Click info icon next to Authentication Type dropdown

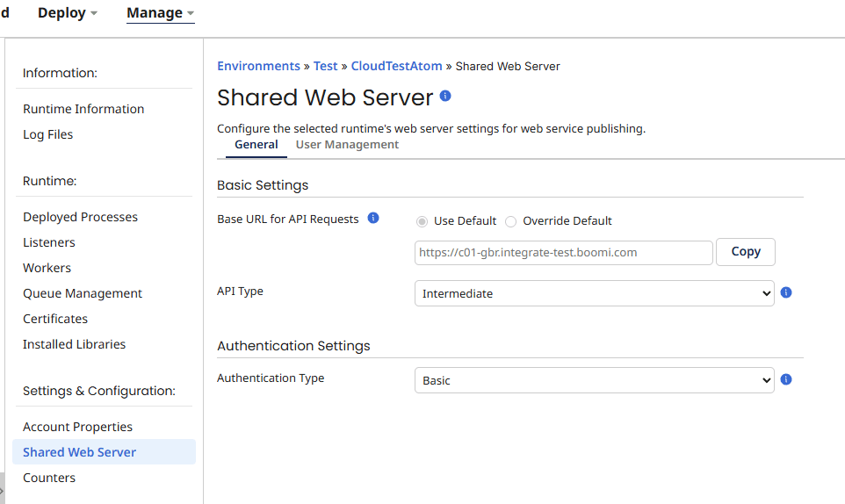click(786, 379)
